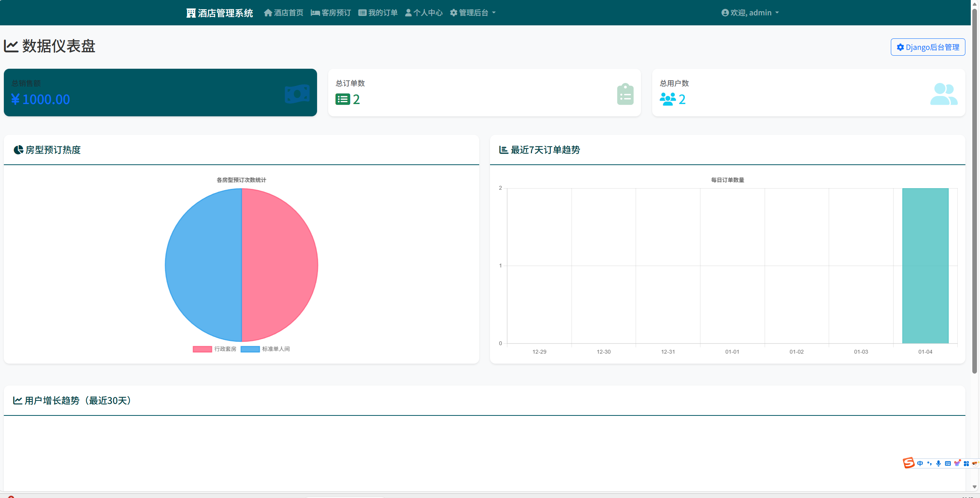Screen dimensions: 980x498
Task: Click the Sogou input method S logo
Action: [909, 463]
